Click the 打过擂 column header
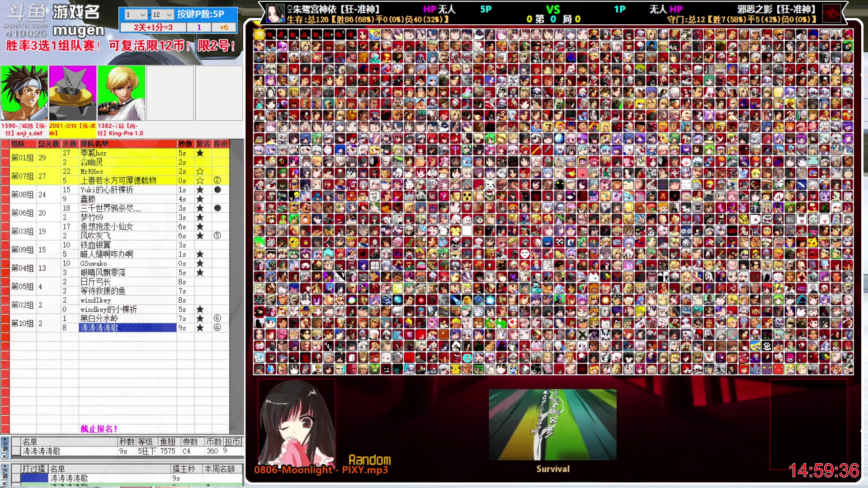The width and height of the screenshot is (868, 488). 34,469
